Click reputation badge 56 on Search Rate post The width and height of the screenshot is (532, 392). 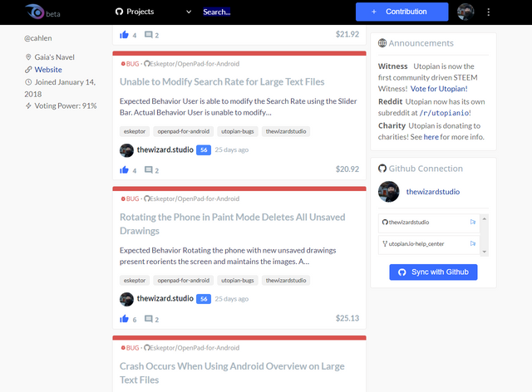pos(204,150)
